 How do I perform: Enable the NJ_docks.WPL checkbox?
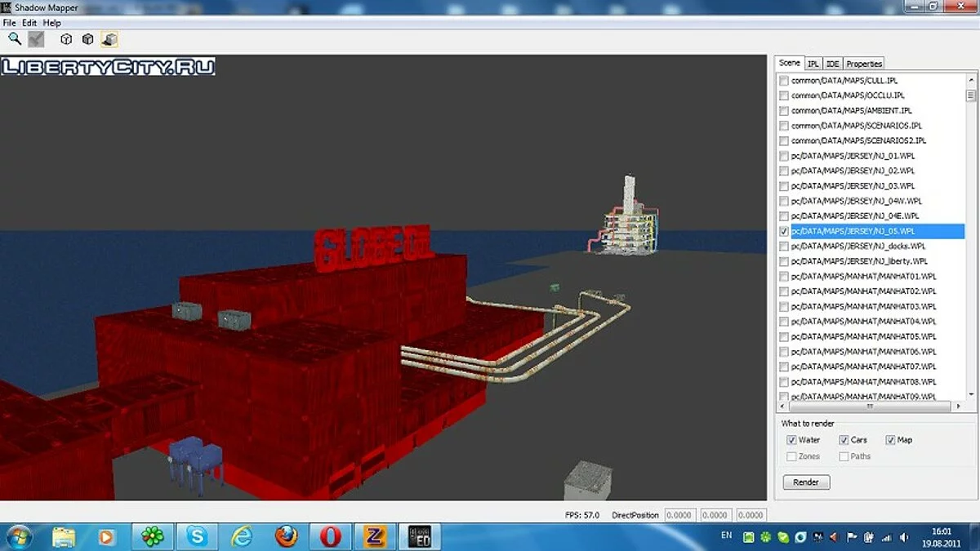784,246
